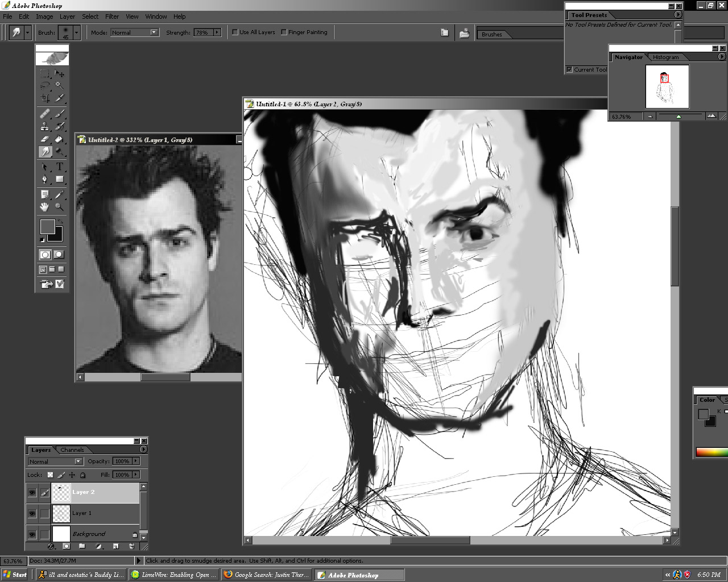Select the Healing Brush tool
Image resolution: width=728 pixels, height=582 pixels.
pos(45,114)
